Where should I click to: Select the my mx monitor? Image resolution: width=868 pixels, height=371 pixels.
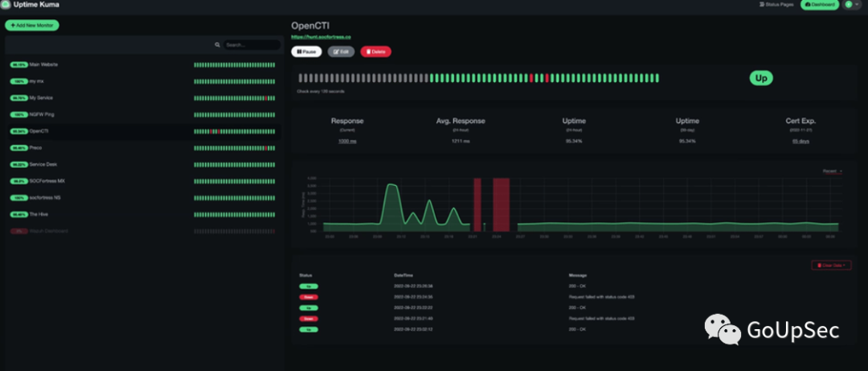point(143,81)
